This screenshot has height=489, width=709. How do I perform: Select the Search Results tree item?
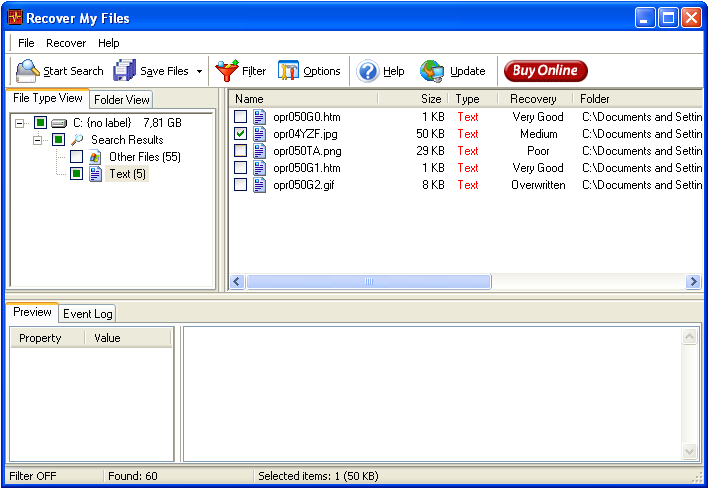pyautogui.click(x=127, y=140)
